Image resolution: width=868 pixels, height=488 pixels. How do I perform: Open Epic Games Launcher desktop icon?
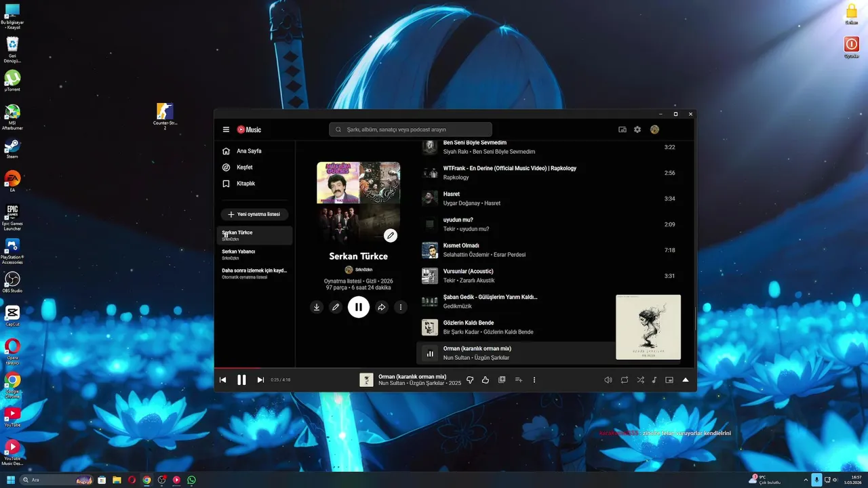12,216
